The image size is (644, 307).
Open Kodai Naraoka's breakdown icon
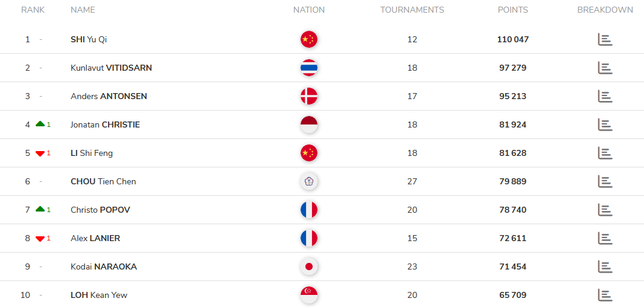605,267
